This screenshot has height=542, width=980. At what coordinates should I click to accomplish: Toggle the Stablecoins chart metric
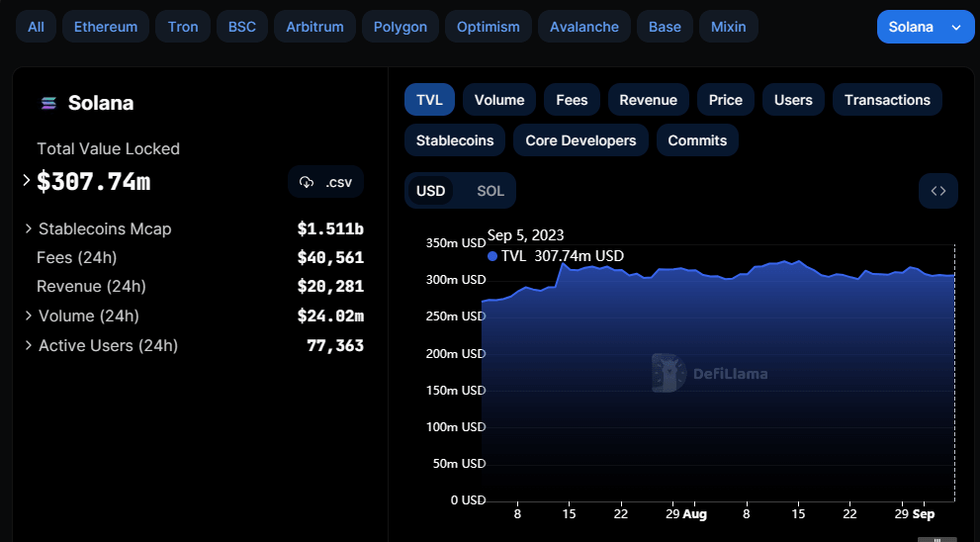[455, 140]
